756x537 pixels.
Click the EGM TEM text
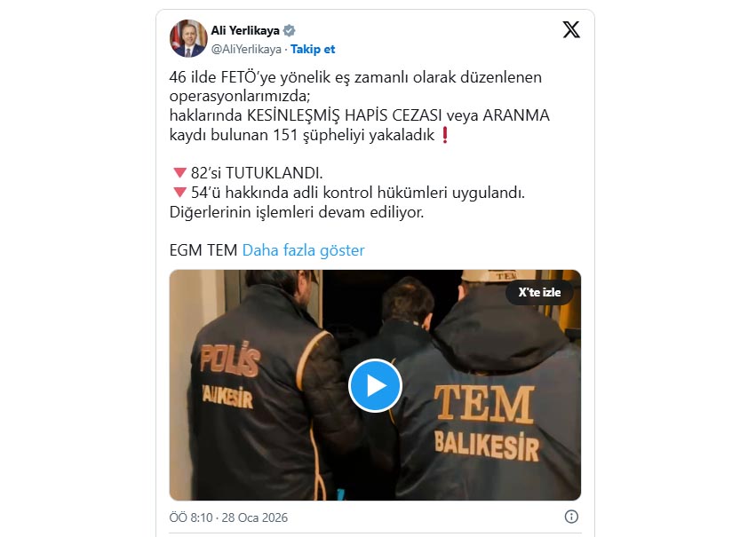pyautogui.click(x=203, y=250)
